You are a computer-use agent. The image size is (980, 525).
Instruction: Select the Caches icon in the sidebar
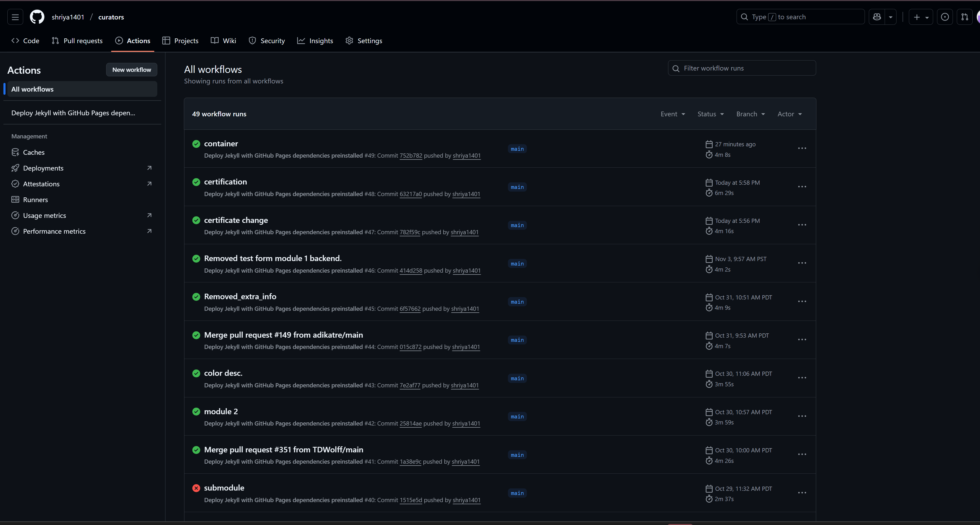(16, 152)
